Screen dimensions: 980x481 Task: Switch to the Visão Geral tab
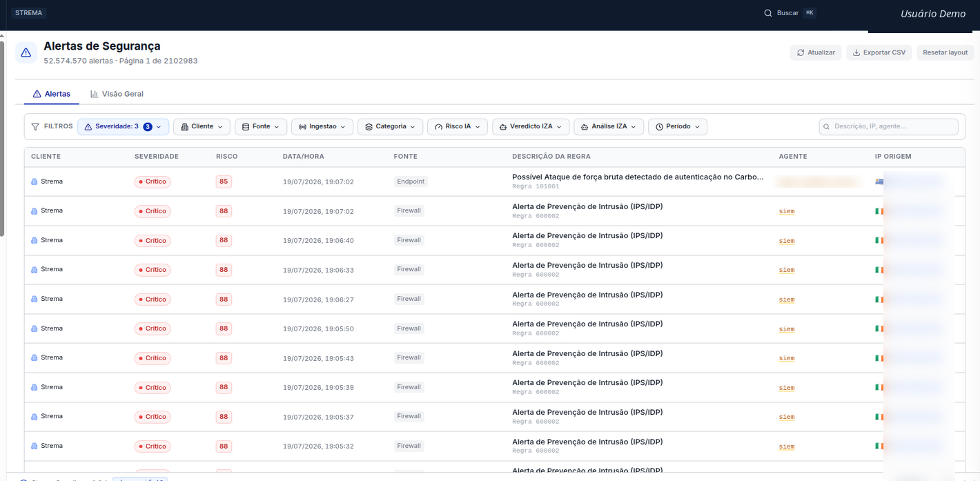coord(117,94)
